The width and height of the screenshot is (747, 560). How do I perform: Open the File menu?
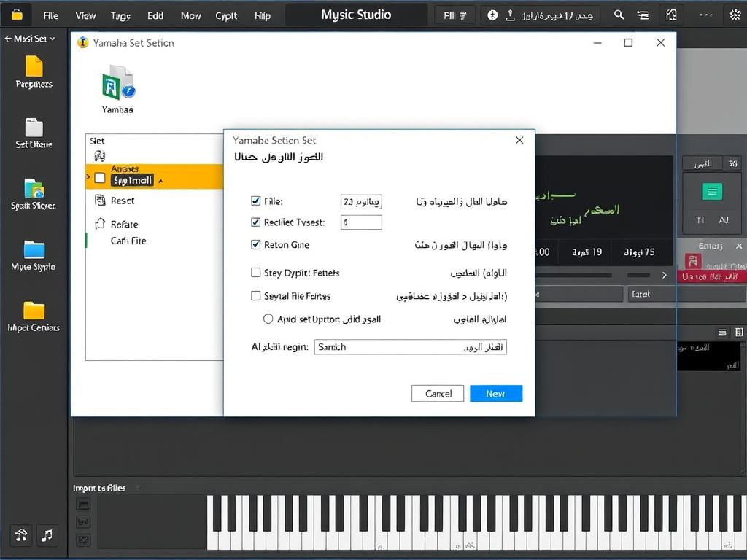pos(50,16)
